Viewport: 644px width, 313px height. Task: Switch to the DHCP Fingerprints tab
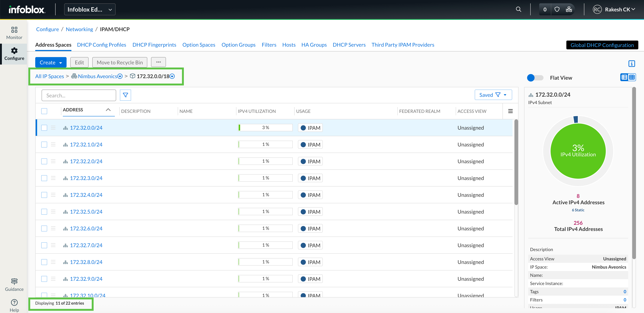[154, 45]
